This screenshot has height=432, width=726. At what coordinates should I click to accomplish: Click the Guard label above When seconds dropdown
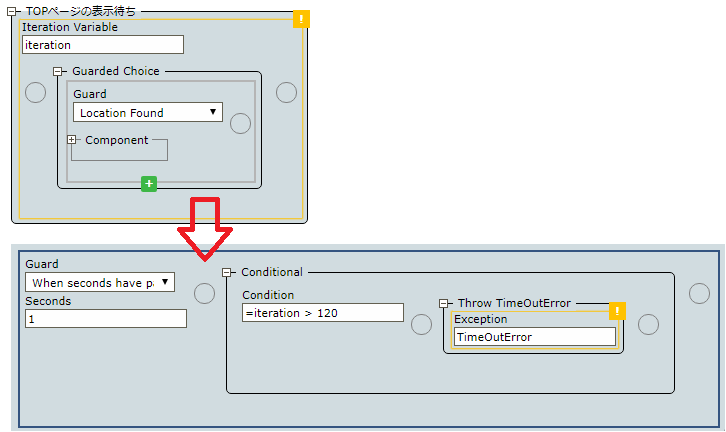[x=42, y=264]
